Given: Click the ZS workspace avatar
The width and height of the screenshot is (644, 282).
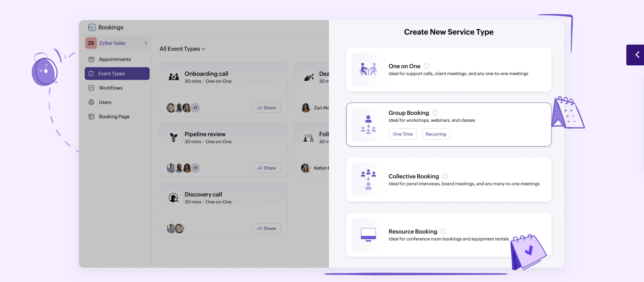Looking at the screenshot, I should click(91, 43).
